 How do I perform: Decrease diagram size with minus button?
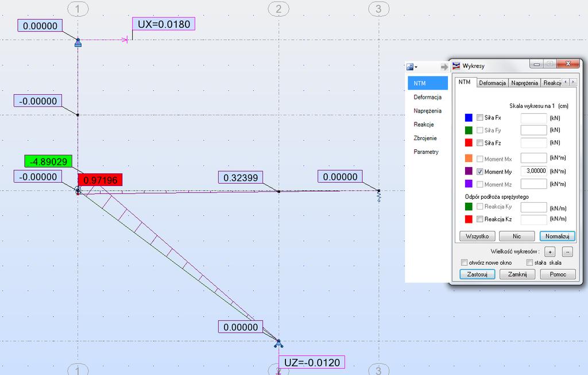point(567,252)
